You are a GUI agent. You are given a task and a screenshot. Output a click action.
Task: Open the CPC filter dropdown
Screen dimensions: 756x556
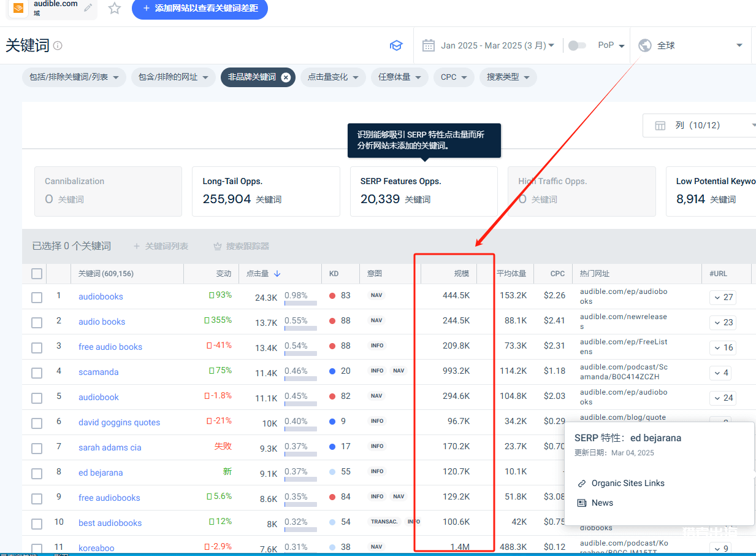(454, 77)
